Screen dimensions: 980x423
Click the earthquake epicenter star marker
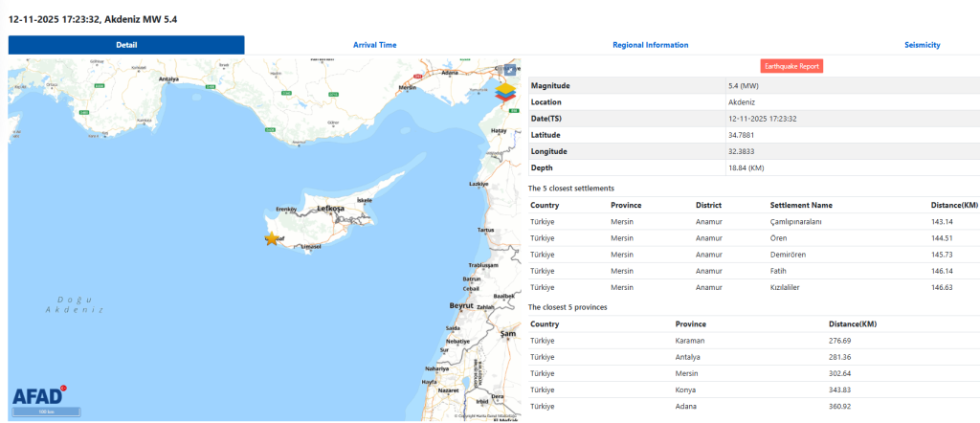(272, 238)
